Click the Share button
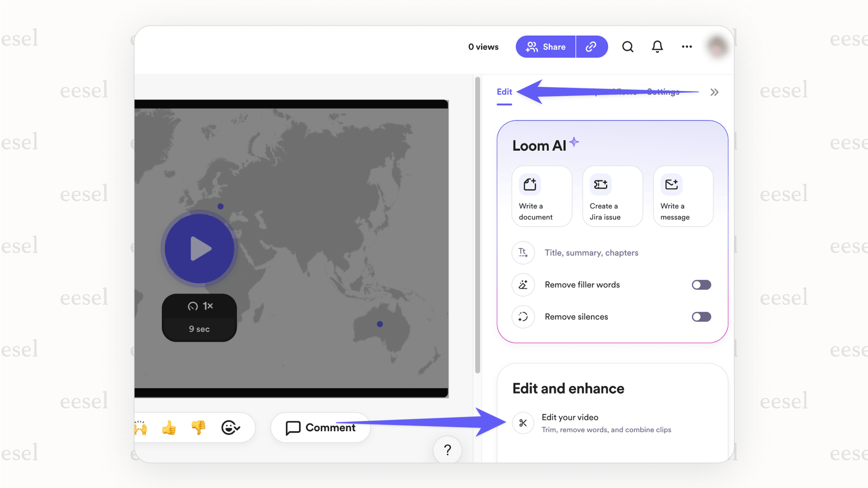The image size is (868, 488). [546, 46]
